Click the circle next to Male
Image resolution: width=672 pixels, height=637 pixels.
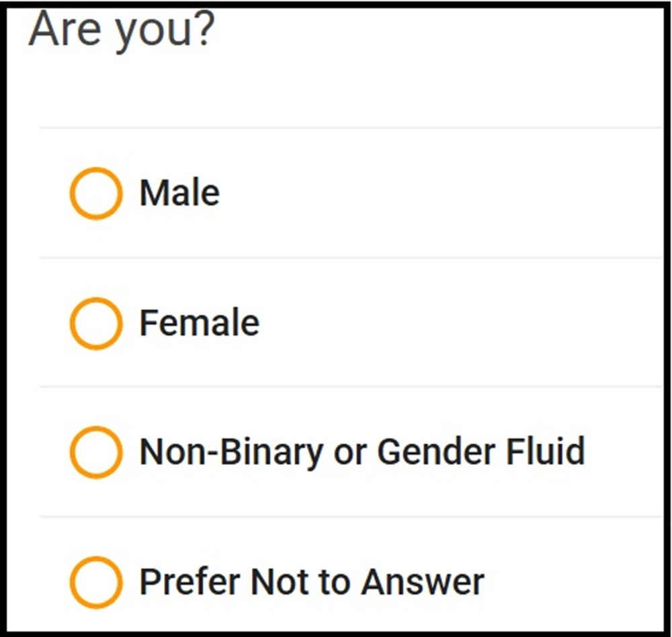pos(95,194)
